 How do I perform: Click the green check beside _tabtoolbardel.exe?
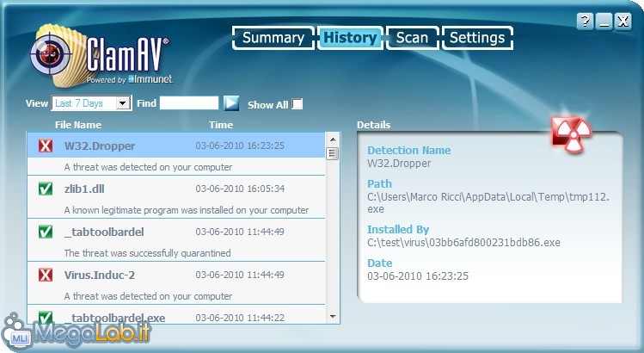[x=46, y=317]
